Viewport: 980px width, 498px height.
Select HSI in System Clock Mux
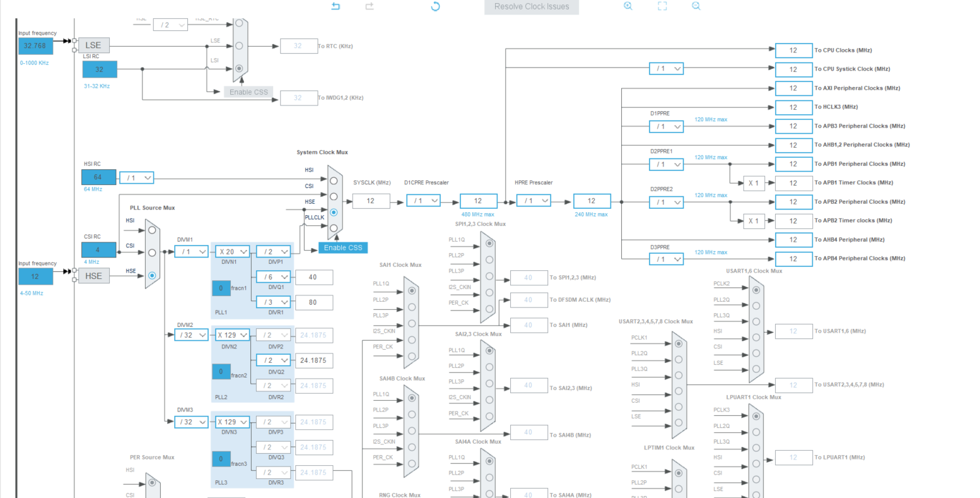coord(334,181)
